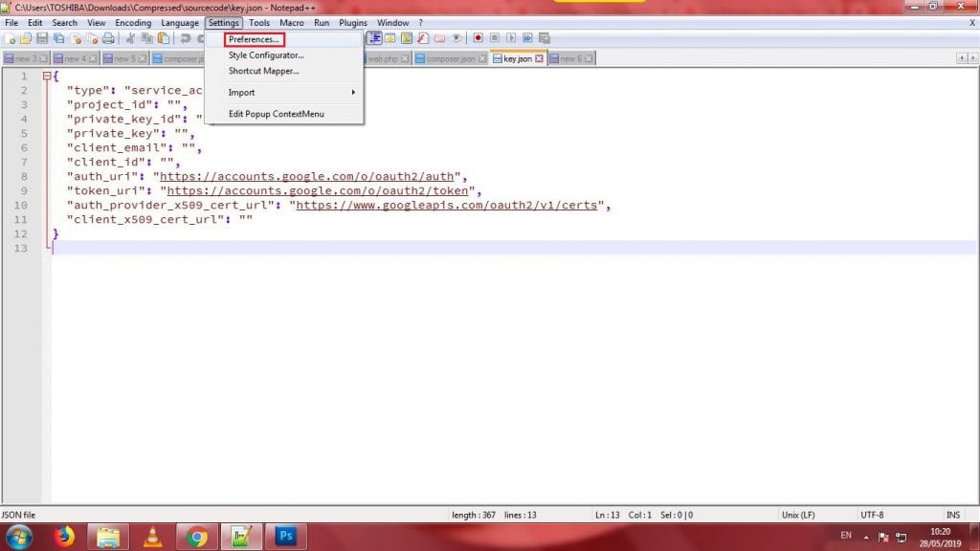Click the Paste toolbar icon

163,38
